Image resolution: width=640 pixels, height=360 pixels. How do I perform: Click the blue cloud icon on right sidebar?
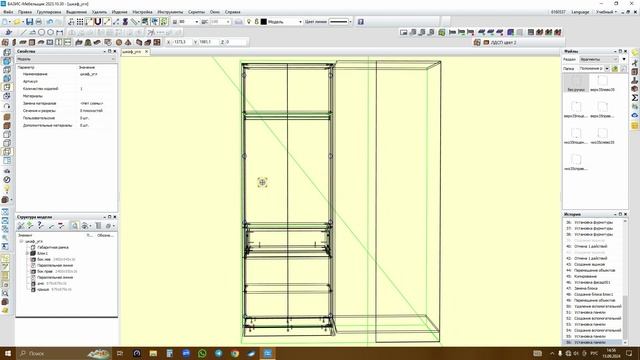click(x=635, y=115)
